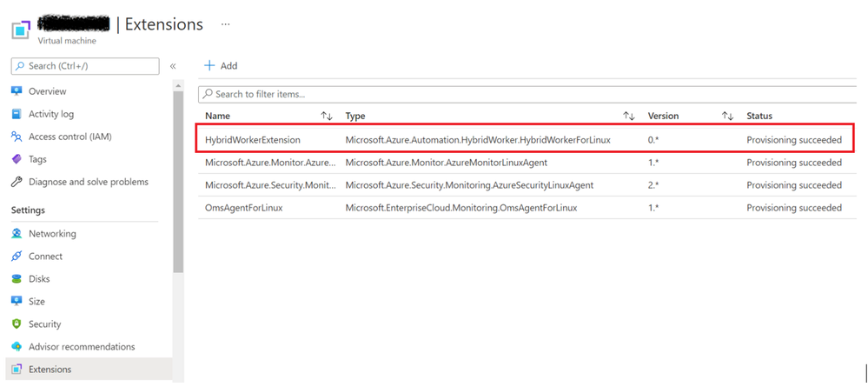Screen dimensions: 868x387
Task: Sort by Version column arrows
Action: 728,116
